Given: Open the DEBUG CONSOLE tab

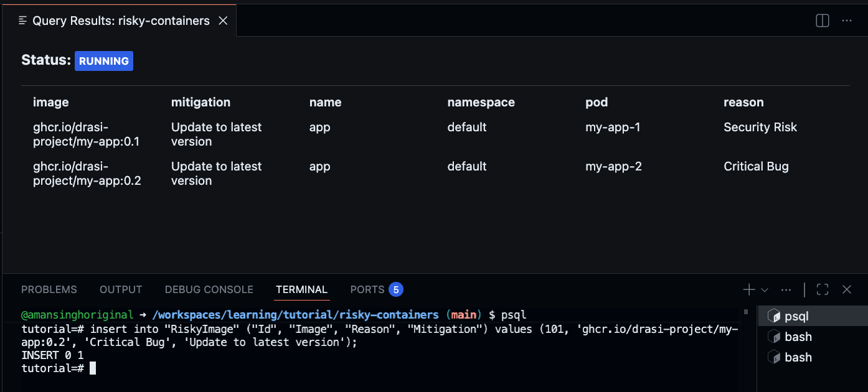Looking at the screenshot, I should [x=209, y=289].
